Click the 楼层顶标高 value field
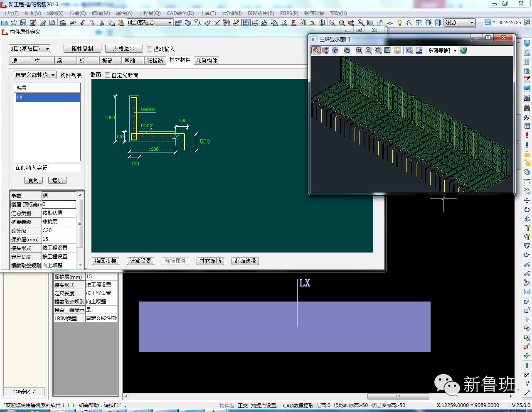Image resolution: width=532 pixels, height=412 pixels. [59, 204]
